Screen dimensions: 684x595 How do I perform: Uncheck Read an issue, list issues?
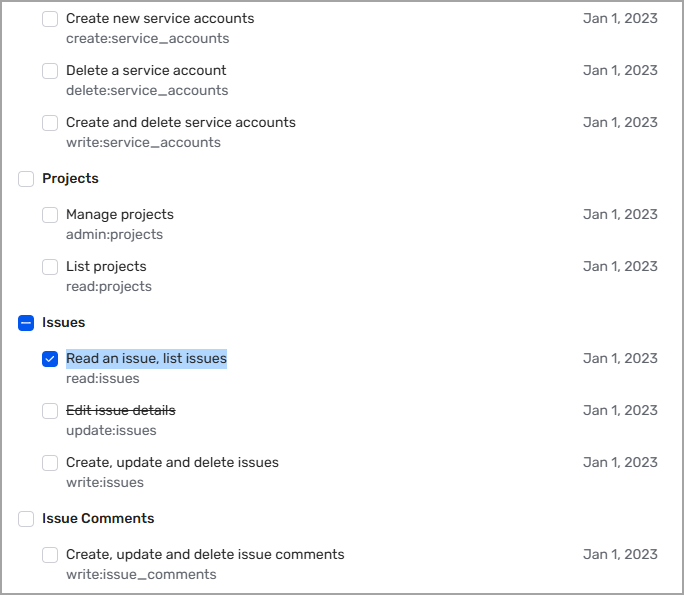50,359
